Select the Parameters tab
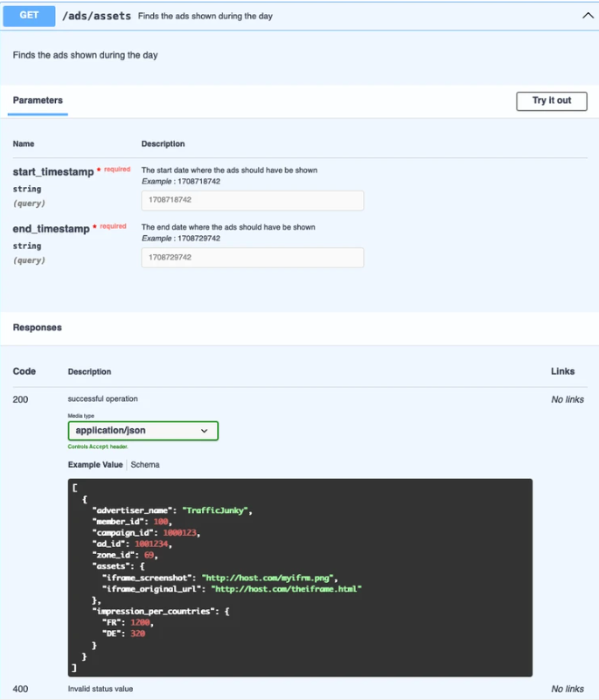 (x=38, y=100)
